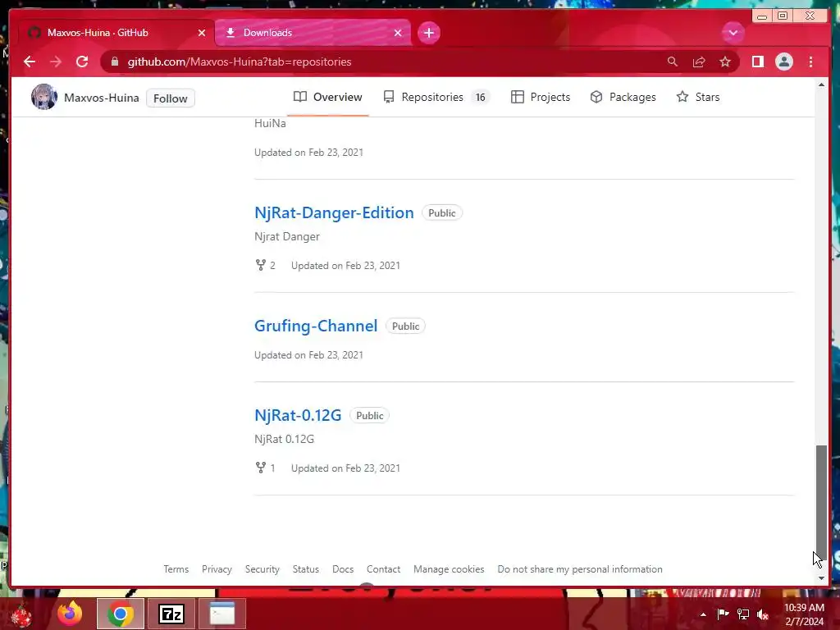Select the Maxvos-Huina GitHub browser tab
This screenshot has height=630, width=840.
116,33
